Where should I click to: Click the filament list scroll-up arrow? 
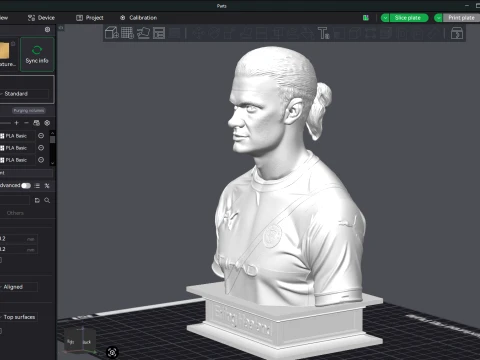(52, 133)
